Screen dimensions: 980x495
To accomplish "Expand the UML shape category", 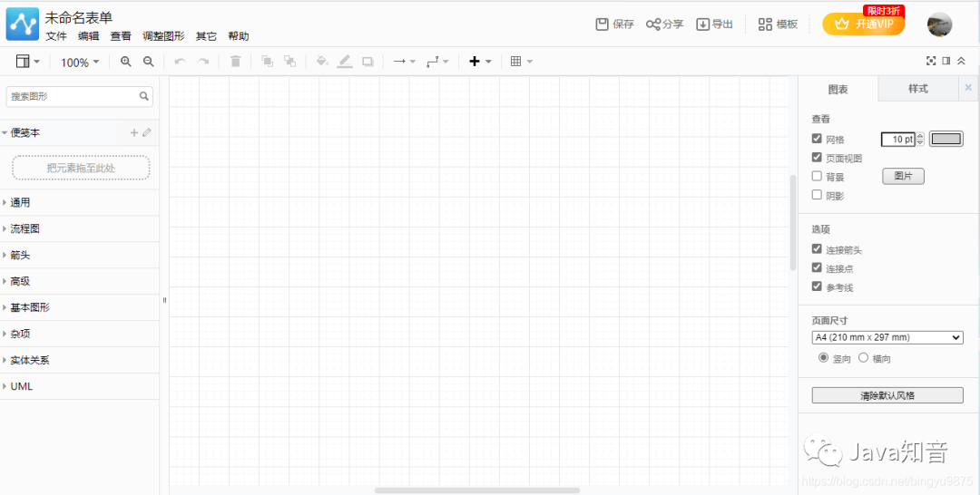I will tap(79, 386).
